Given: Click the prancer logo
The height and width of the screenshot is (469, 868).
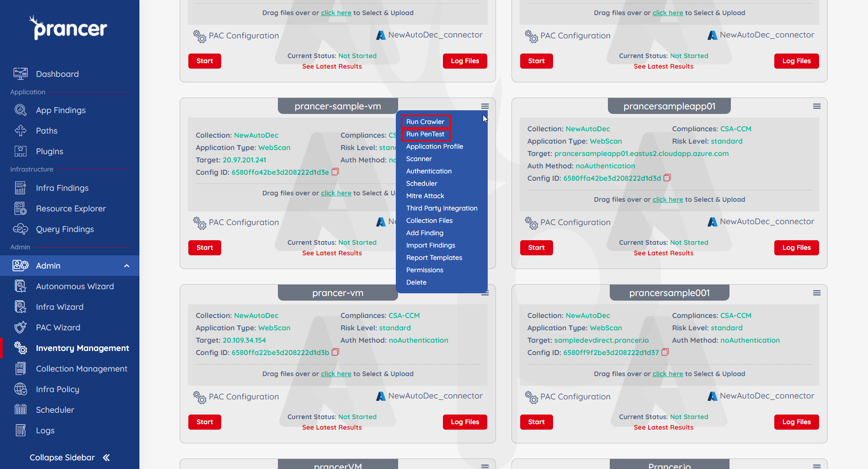Looking at the screenshot, I should (69, 27).
